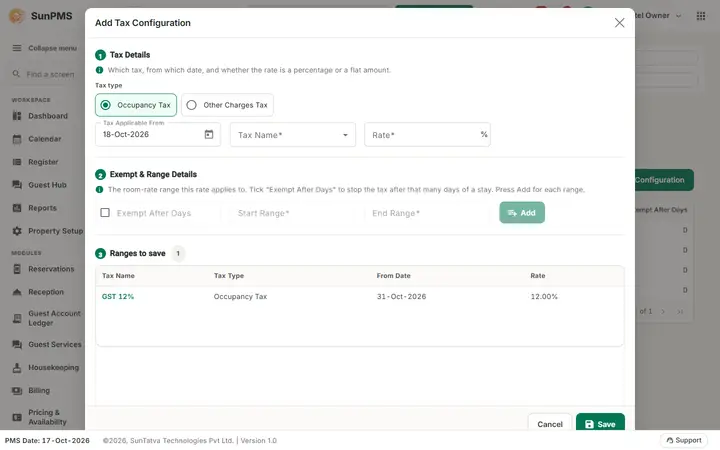Click the Housekeeping sidebar icon

(x=17, y=367)
